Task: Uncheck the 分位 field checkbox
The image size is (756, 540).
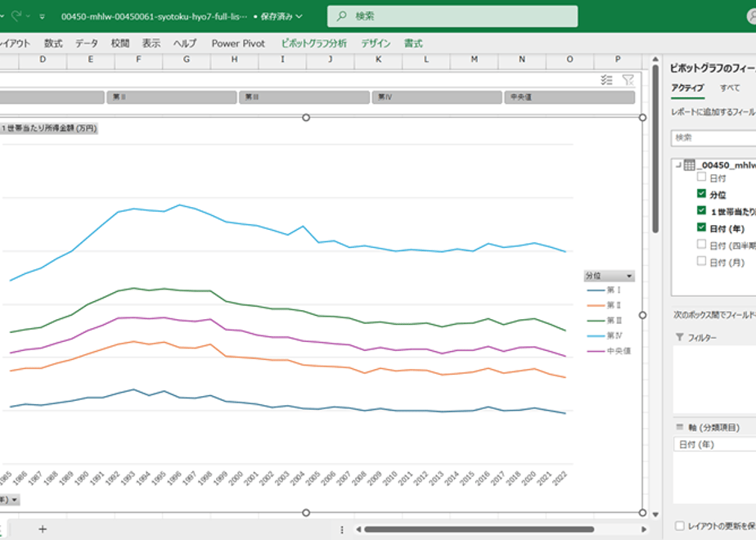Action: point(701,194)
